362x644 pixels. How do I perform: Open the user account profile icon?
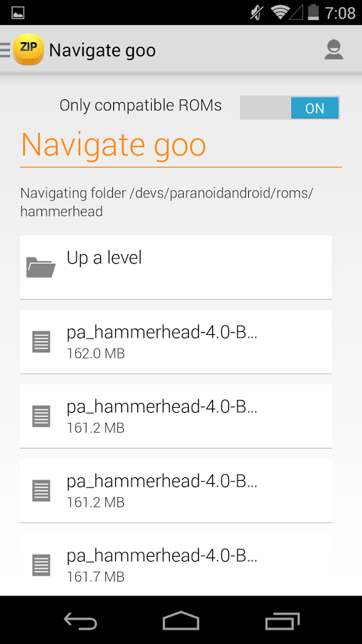coord(333,50)
